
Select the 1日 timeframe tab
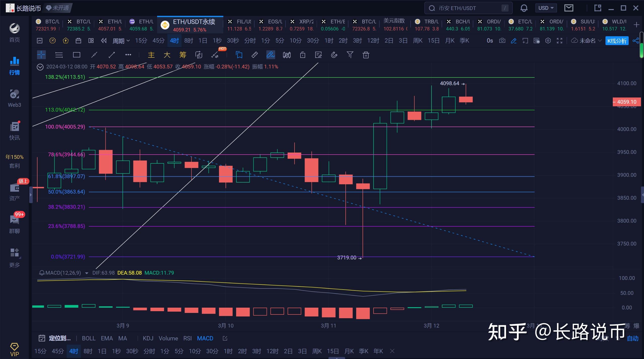click(203, 41)
